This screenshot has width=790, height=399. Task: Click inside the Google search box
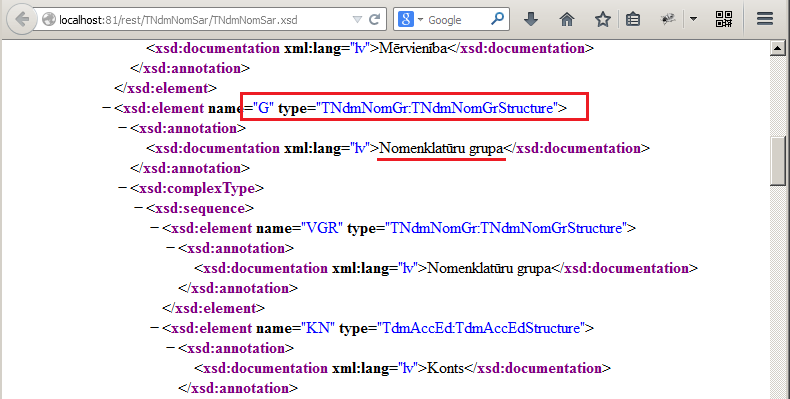point(456,20)
